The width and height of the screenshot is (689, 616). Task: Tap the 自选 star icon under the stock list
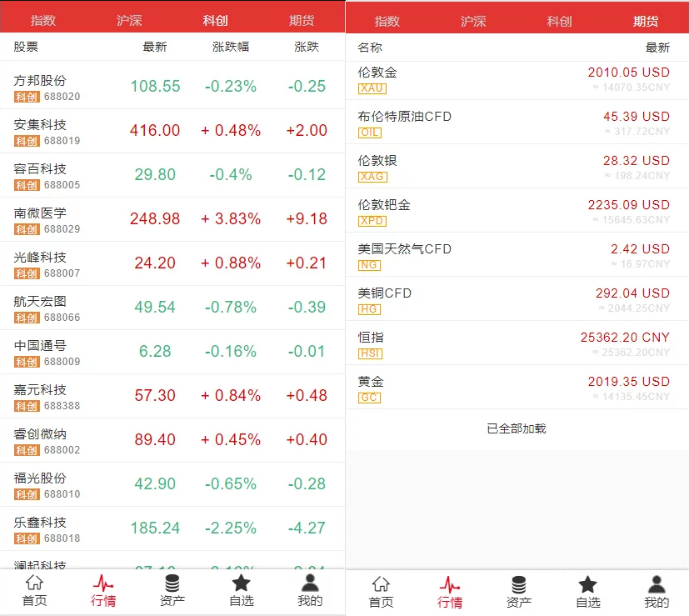click(x=241, y=583)
